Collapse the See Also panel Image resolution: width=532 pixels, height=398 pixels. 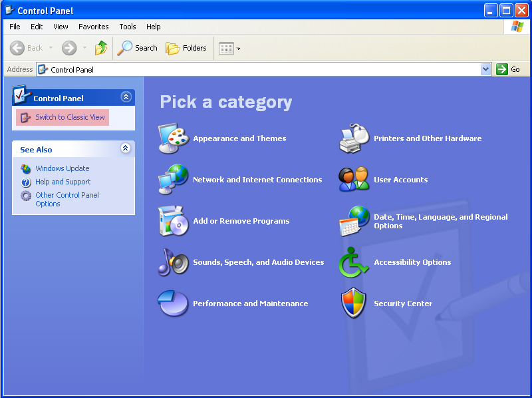click(126, 149)
